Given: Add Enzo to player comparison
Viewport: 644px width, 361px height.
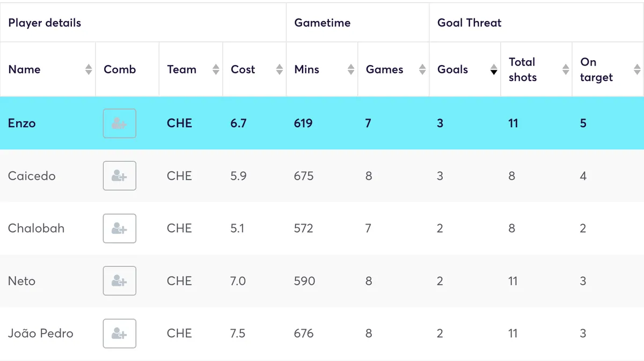Looking at the screenshot, I should click(x=119, y=124).
